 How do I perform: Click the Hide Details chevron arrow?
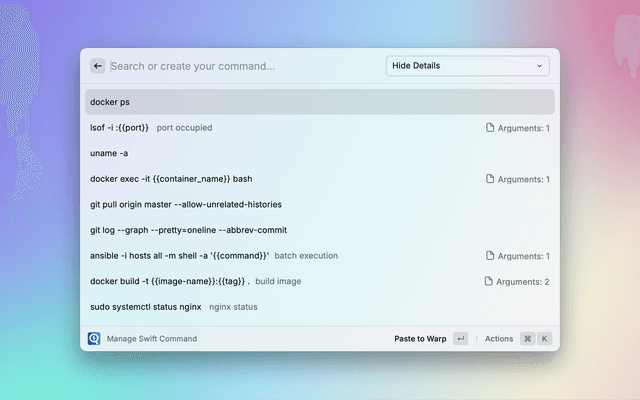tap(539, 66)
